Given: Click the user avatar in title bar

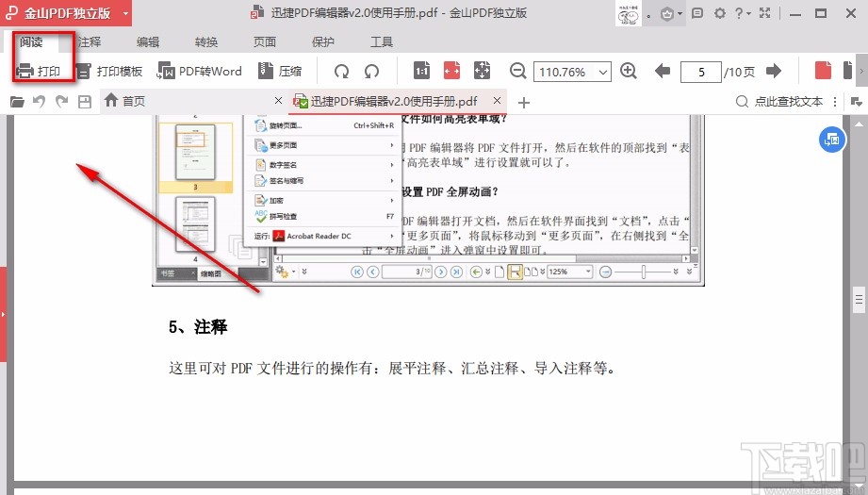Looking at the screenshot, I should point(629,13).
